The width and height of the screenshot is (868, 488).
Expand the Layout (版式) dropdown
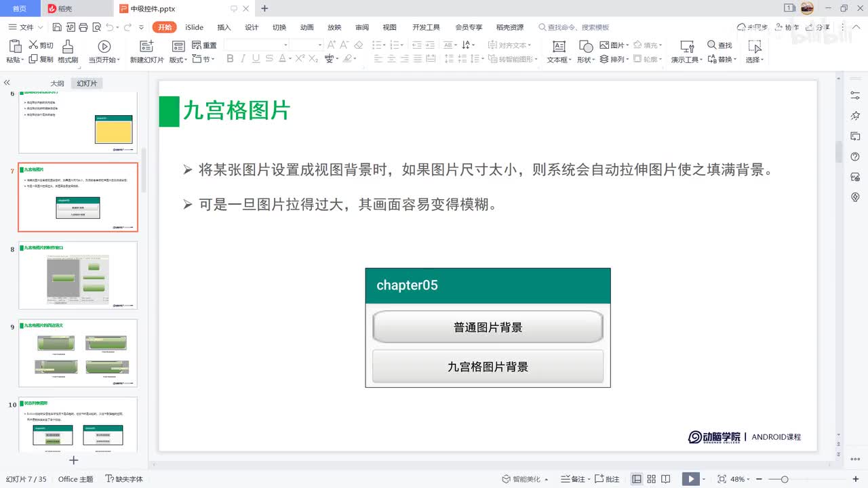pyautogui.click(x=178, y=60)
